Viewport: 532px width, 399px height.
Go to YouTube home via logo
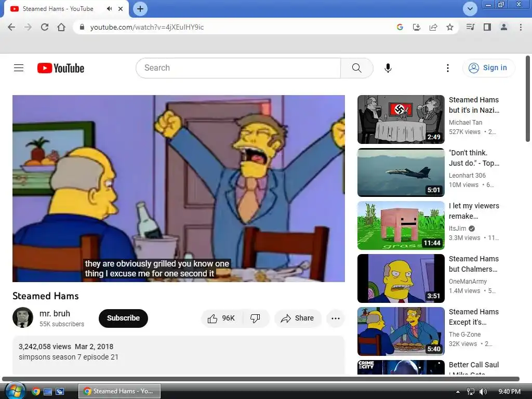[61, 68]
